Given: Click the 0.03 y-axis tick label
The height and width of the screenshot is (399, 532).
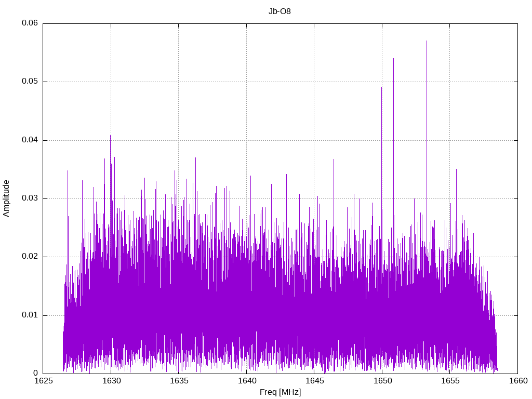Looking at the screenshot, I should tap(30, 198).
